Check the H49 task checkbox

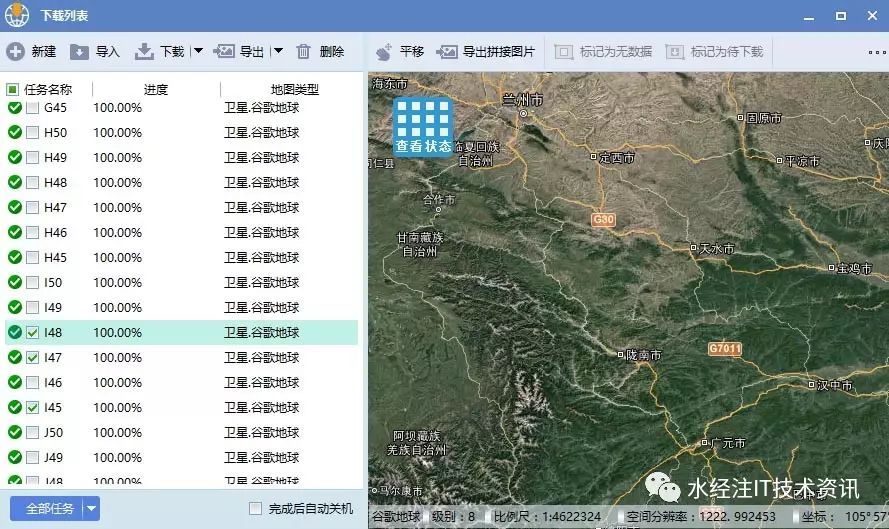pyautogui.click(x=32, y=158)
